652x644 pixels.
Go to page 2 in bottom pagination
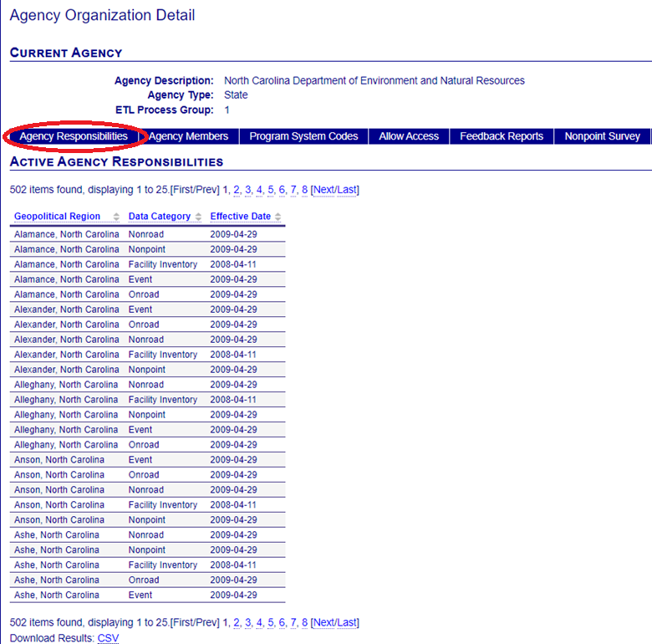[x=237, y=622]
